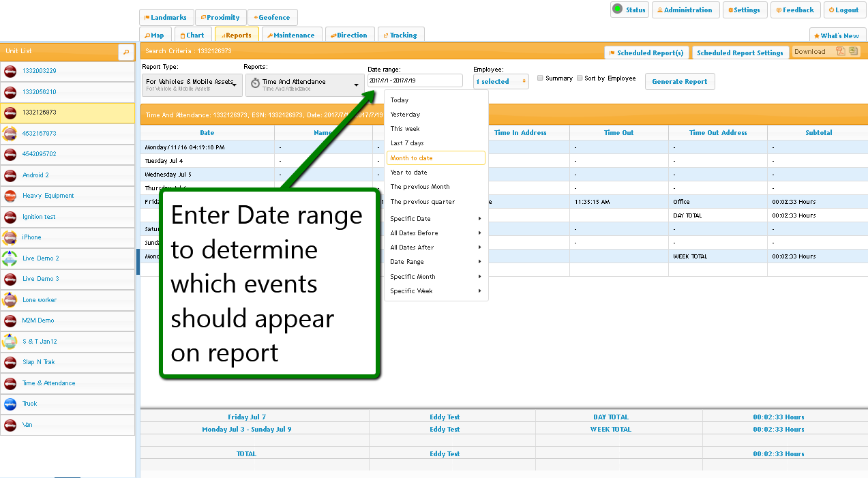Click the Live Demo 2 unit icon

(x=10, y=258)
